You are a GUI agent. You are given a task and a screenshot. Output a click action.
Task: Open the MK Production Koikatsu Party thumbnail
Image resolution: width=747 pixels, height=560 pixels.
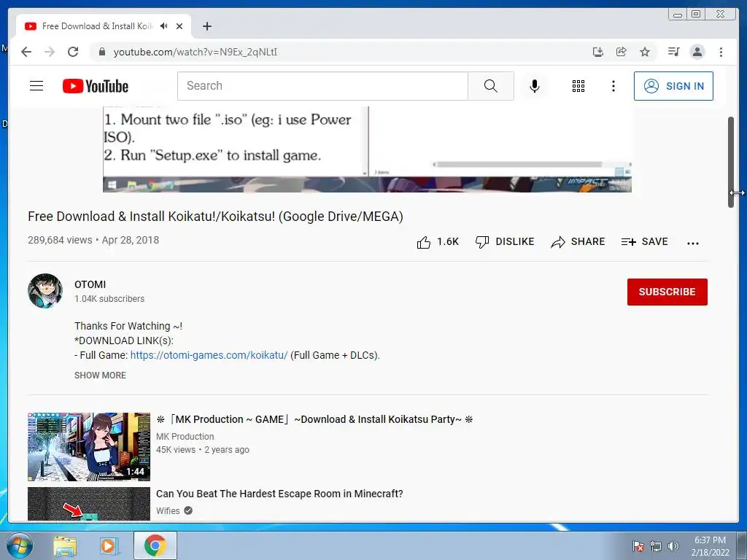(88, 447)
